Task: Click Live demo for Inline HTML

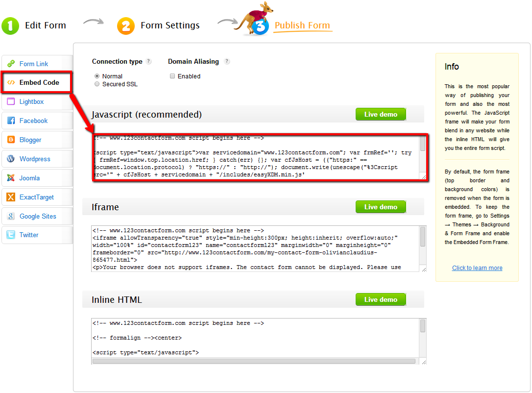Action: (381, 299)
